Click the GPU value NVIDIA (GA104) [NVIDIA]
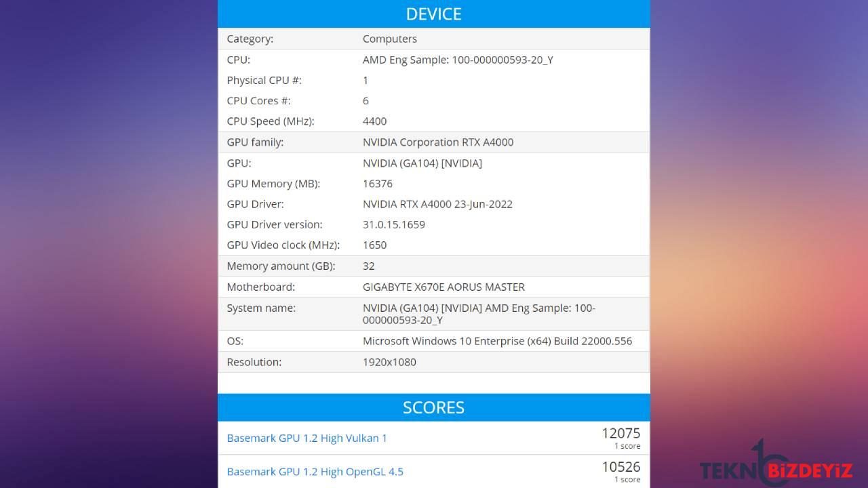 point(422,163)
